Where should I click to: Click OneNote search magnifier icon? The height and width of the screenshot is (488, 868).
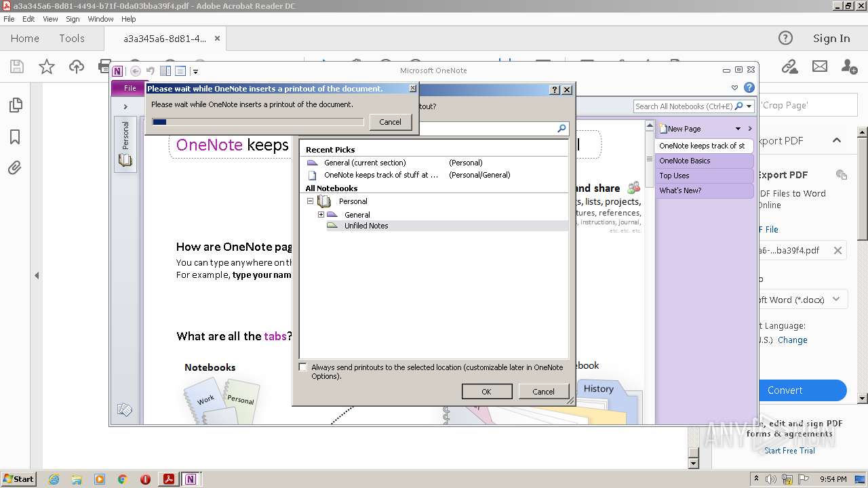click(738, 106)
